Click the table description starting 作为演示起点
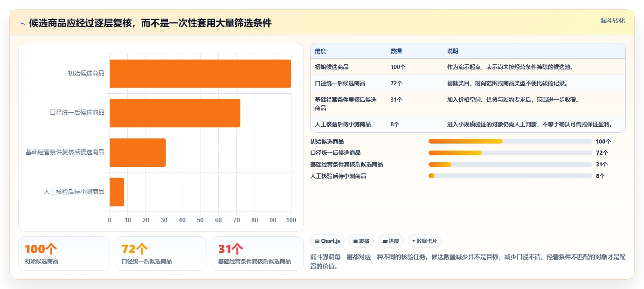Viewport: 644px width, 289px height. click(x=510, y=67)
